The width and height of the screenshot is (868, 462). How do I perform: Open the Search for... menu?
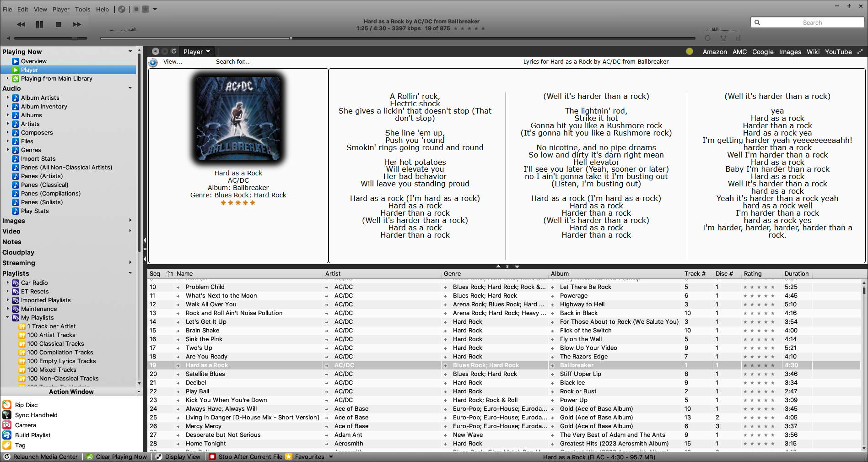point(232,62)
